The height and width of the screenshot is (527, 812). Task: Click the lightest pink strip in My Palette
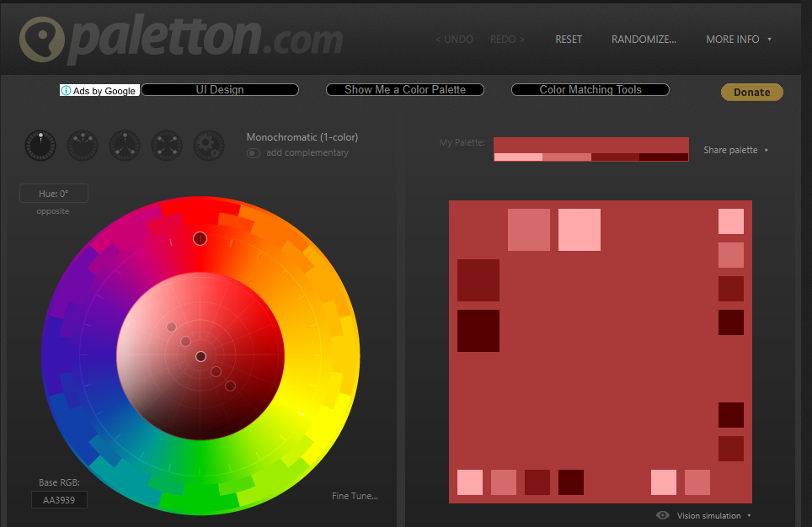(518, 157)
